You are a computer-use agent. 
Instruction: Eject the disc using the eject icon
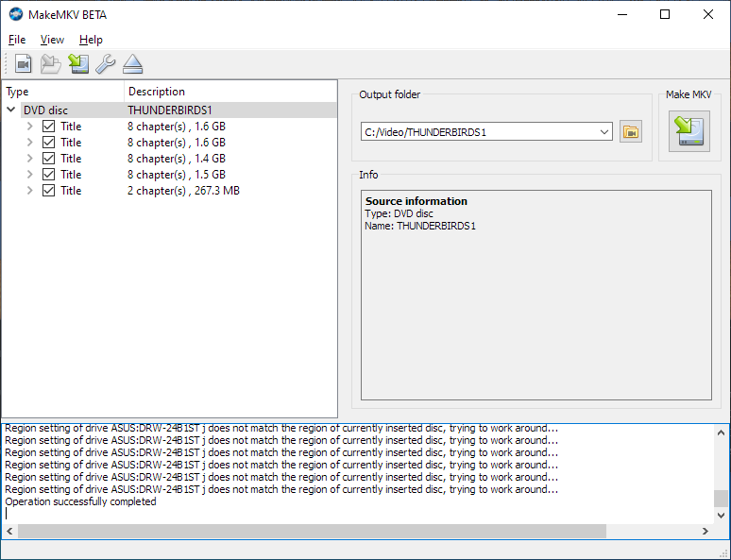133,63
